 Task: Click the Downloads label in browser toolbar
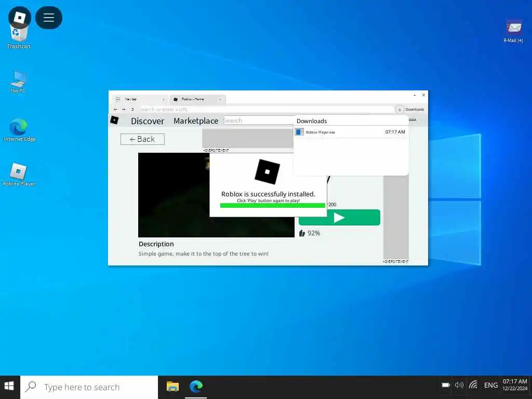pyautogui.click(x=415, y=109)
